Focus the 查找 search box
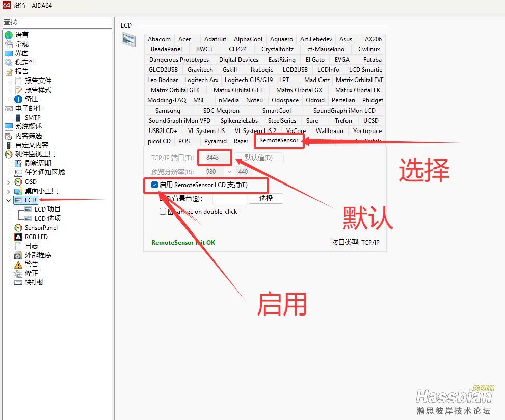 tap(57, 22)
